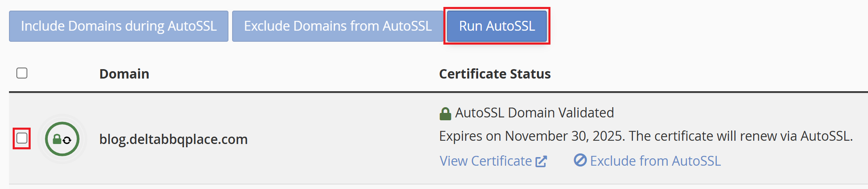This screenshot has height=189, width=868.
Task: Click padlock icon beside AutoSSL Domain Validated
Action: pyautogui.click(x=445, y=113)
